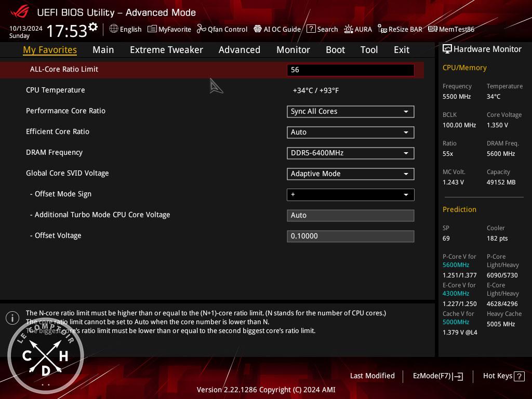Launch Qfan Control fan icon

(x=202, y=29)
